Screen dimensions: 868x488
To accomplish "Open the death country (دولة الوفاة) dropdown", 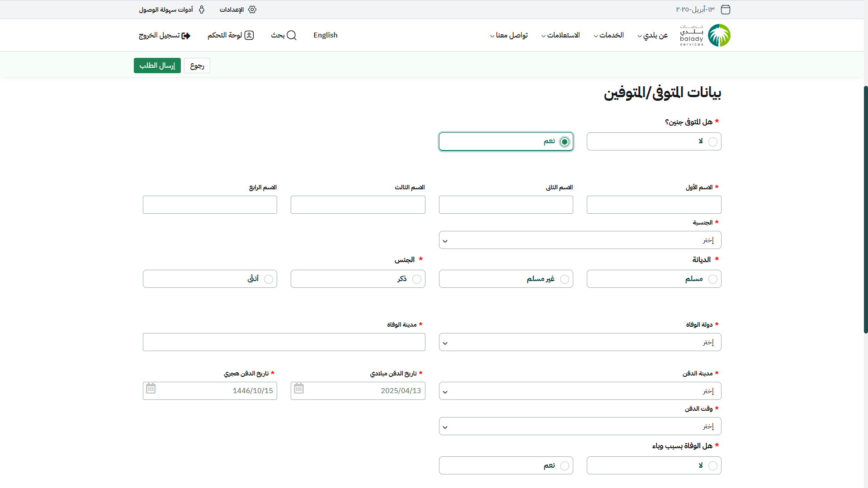I will [580, 343].
